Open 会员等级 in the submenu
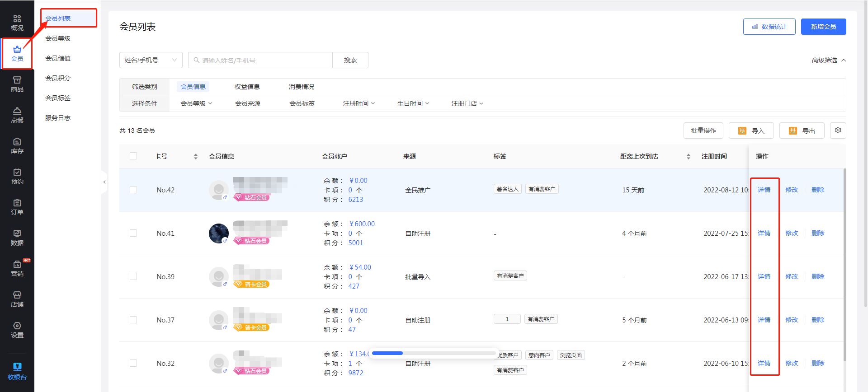Viewport: 868px width, 392px height. coord(58,38)
